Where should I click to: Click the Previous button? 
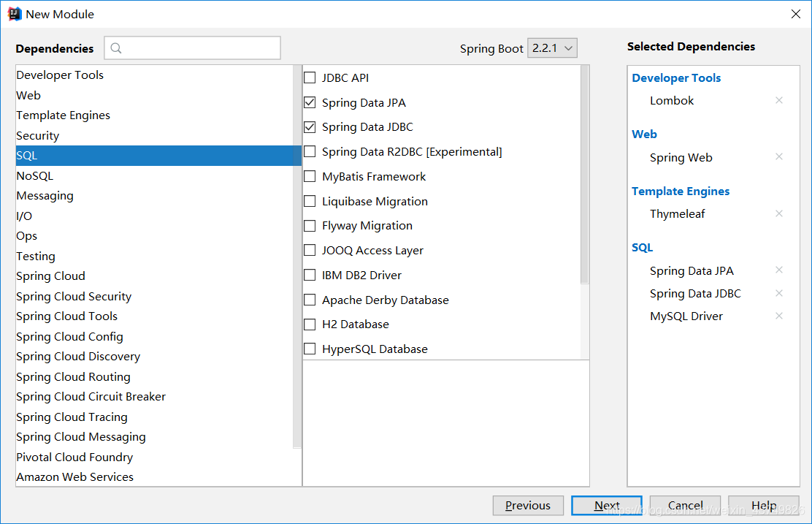(x=528, y=505)
